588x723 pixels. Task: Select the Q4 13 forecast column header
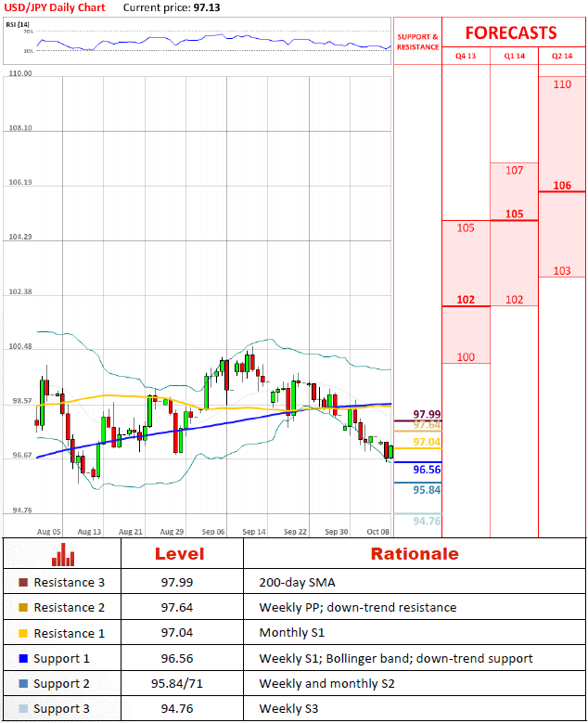click(466, 56)
